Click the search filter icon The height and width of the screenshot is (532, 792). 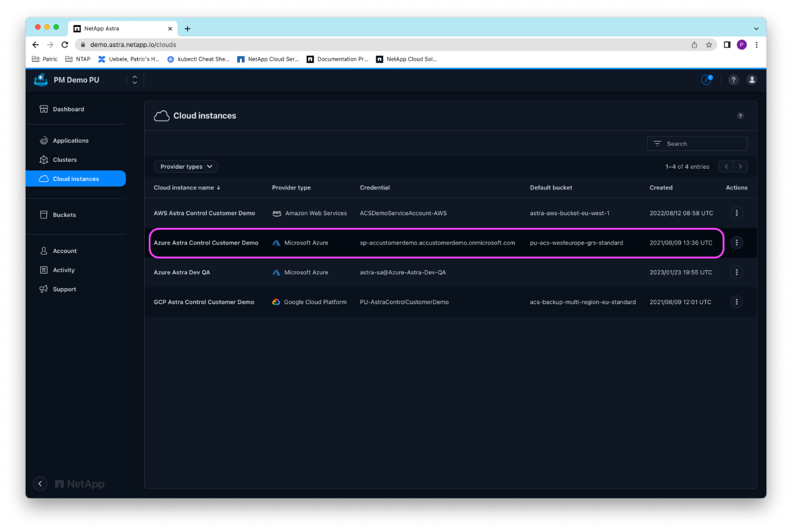658,143
